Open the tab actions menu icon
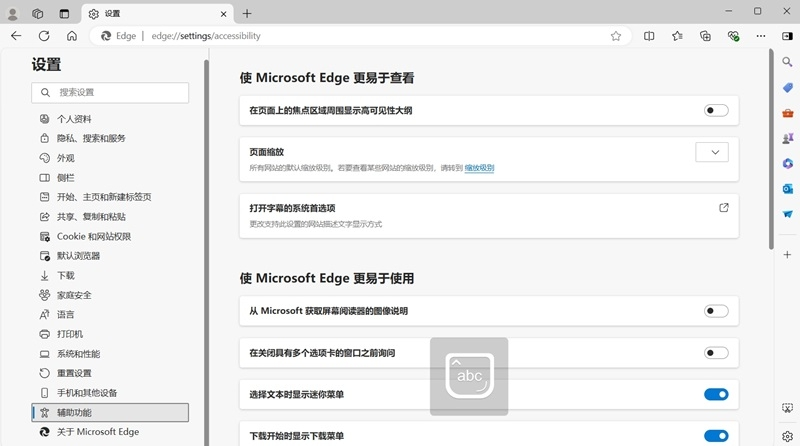The width and height of the screenshot is (800, 446). point(64,14)
